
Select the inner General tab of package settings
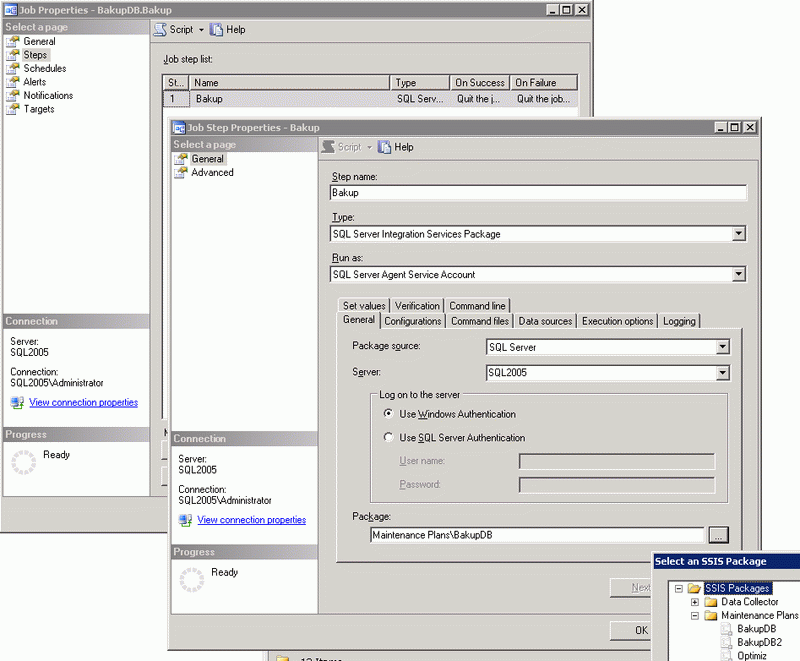[359, 320]
